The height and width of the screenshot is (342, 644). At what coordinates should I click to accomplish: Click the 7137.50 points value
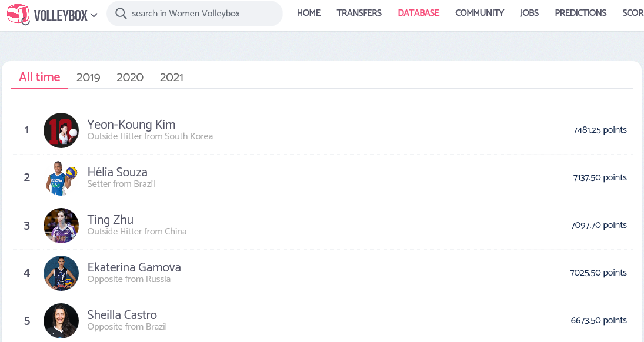(x=600, y=178)
